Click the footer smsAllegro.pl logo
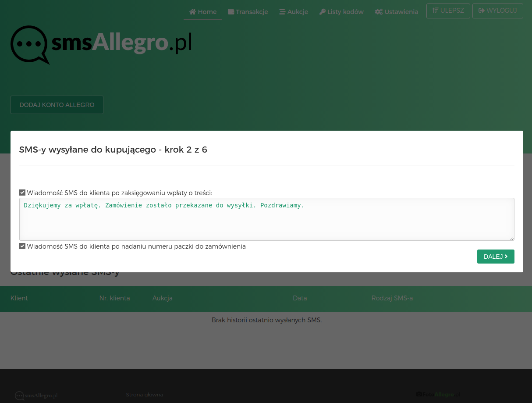 36,396
